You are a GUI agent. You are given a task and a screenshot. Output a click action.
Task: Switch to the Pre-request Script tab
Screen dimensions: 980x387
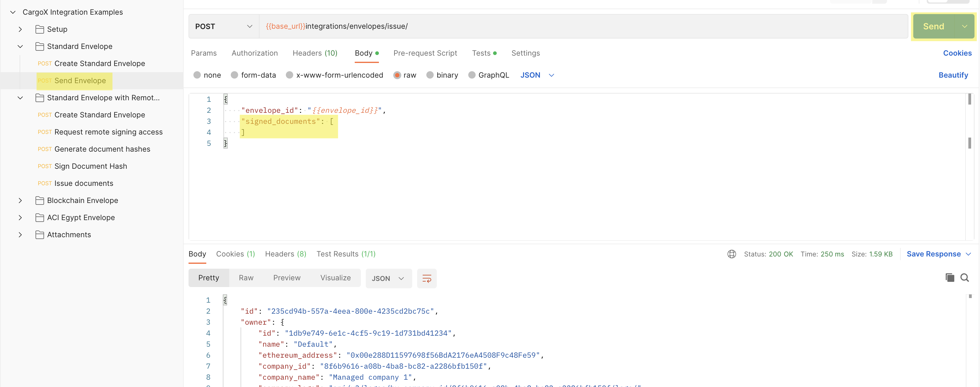[425, 53]
